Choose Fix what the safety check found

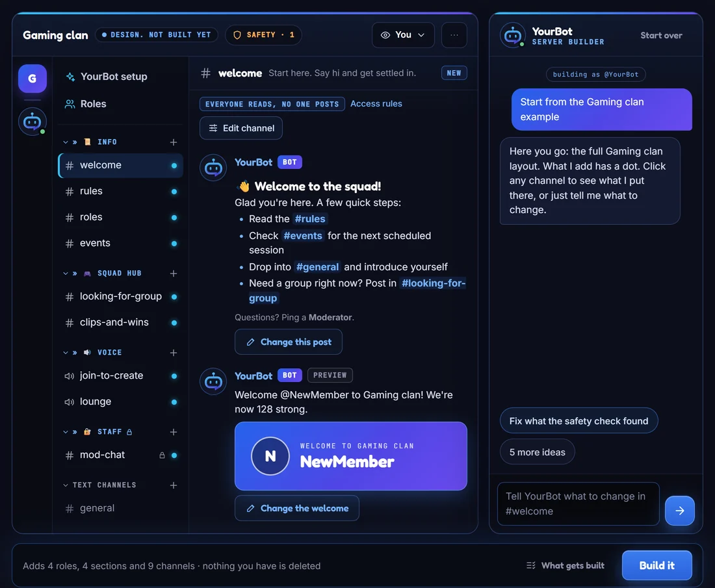pyautogui.click(x=578, y=421)
